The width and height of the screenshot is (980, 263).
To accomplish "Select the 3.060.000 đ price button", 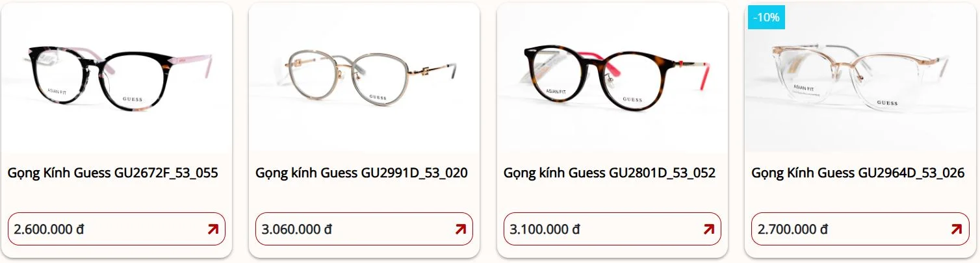I will [x=364, y=229].
